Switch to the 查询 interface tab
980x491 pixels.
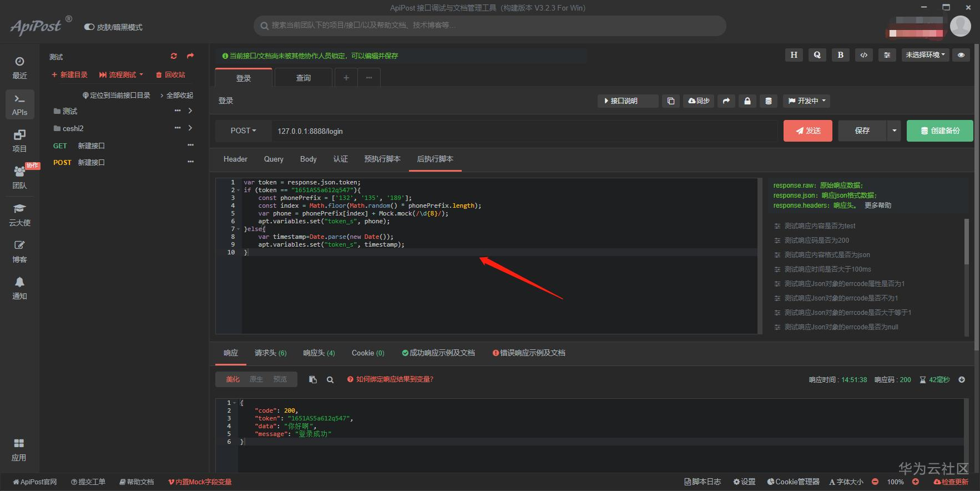point(304,78)
